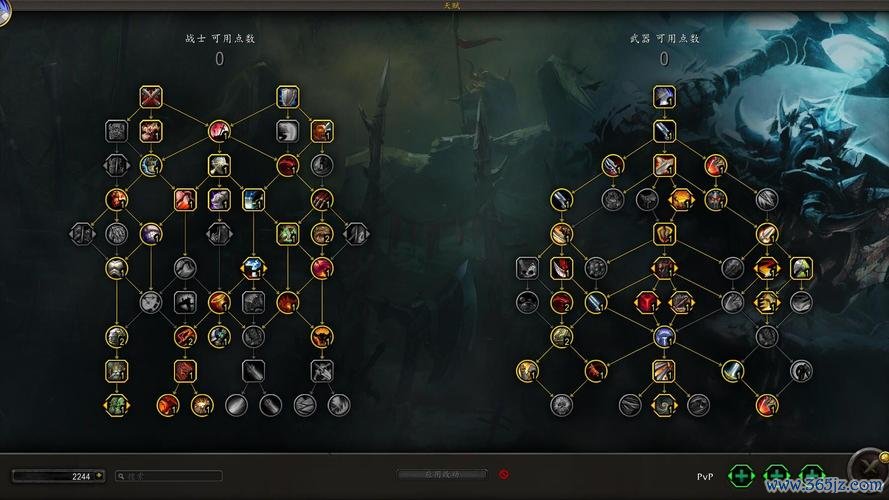Screen dimensions: 889x500
Task: Choose the blue lightning hexagonal talent node
Action: pyautogui.click(x=253, y=268)
